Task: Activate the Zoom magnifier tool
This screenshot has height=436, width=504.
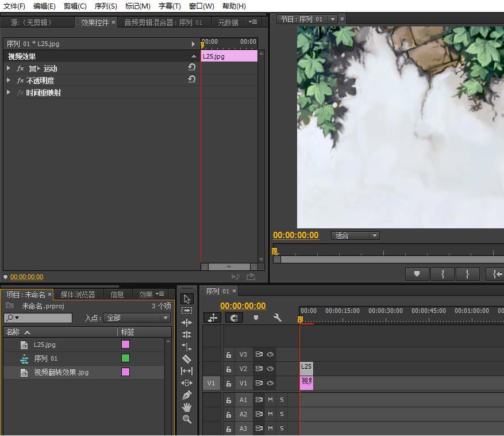Action: click(187, 420)
